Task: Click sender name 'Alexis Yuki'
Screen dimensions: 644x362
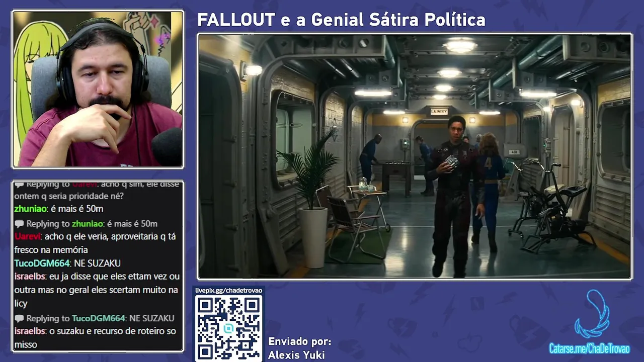Action: coord(296,355)
